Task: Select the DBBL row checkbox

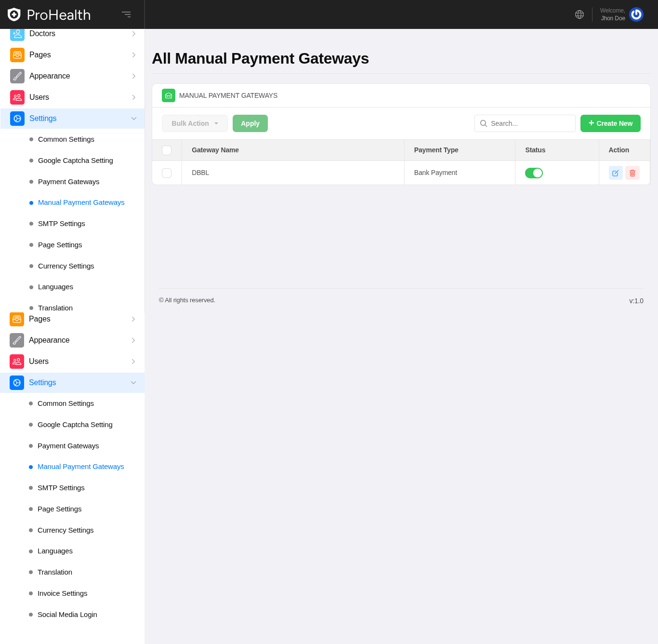Action: click(167, 173)
